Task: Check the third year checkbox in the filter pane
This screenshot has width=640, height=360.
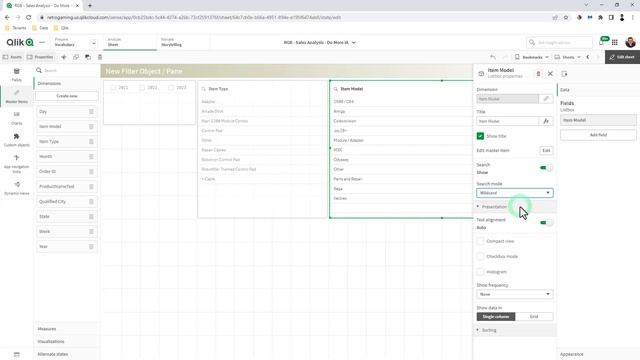Action: point(171,88)
